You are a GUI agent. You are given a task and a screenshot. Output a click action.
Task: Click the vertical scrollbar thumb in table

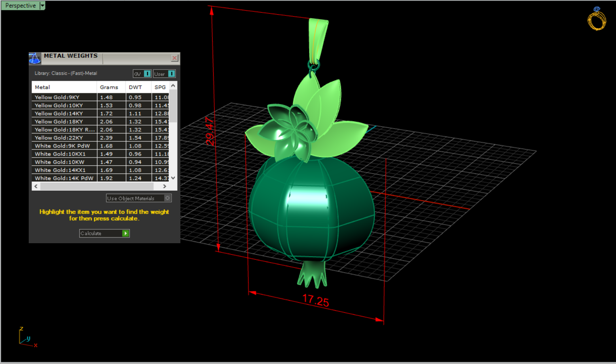173,106
